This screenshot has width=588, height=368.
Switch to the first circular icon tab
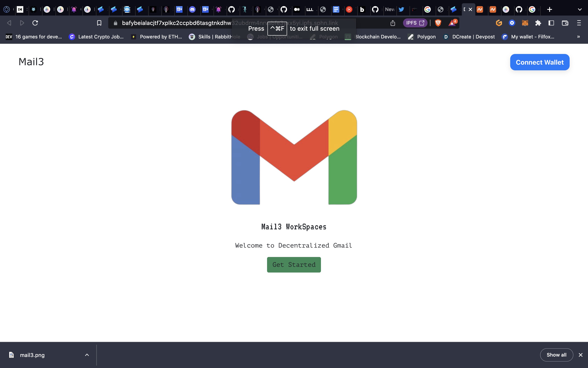[x=7, y=9]
